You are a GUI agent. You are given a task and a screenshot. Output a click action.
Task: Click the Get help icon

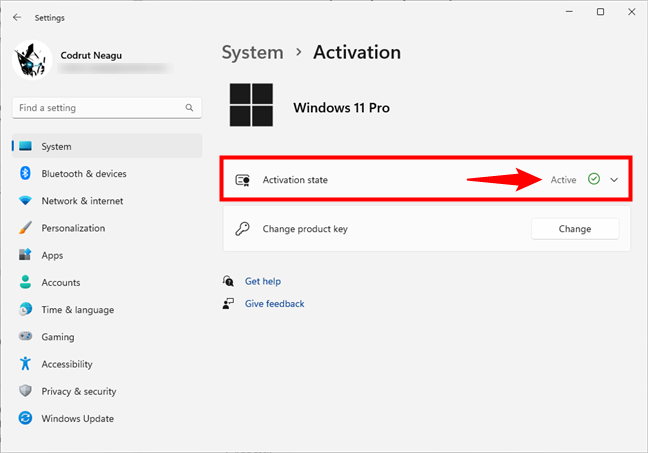228,281
